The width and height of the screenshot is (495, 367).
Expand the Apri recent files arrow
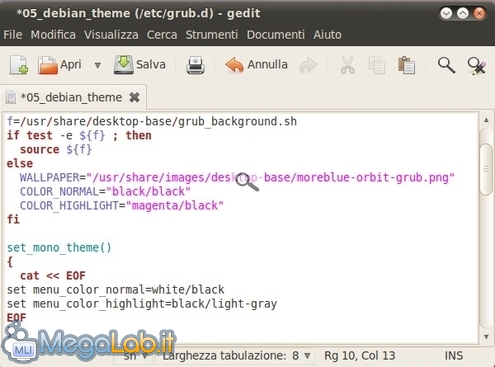pos(98,65)
